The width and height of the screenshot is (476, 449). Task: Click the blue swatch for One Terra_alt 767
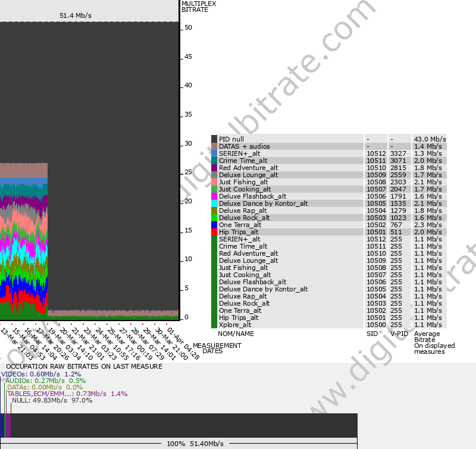214,225
